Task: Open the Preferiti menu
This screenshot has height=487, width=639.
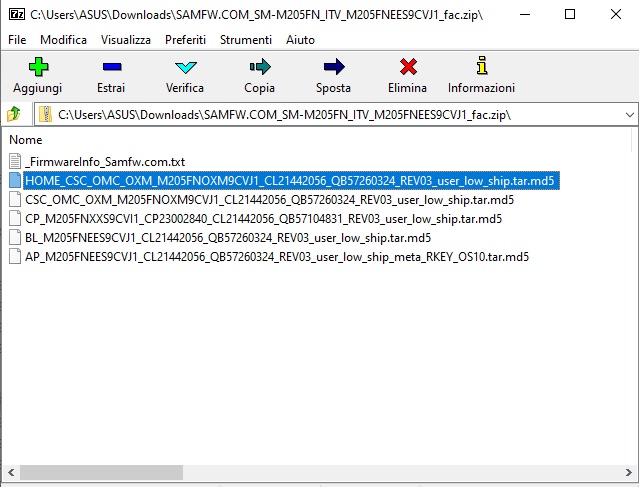Action: 185,40
